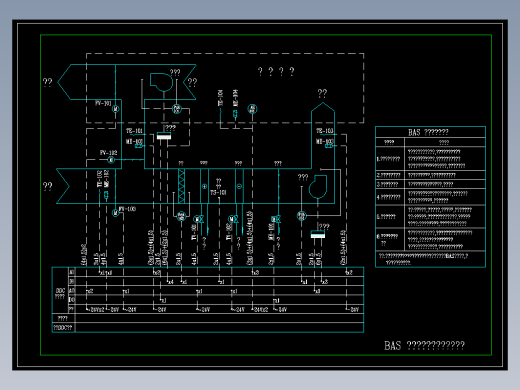Image resolution: width=520 pixels, height=390 pixels.
Task: Click the 'x4' text in the bottom table
Action: click(x=171, y=282)
